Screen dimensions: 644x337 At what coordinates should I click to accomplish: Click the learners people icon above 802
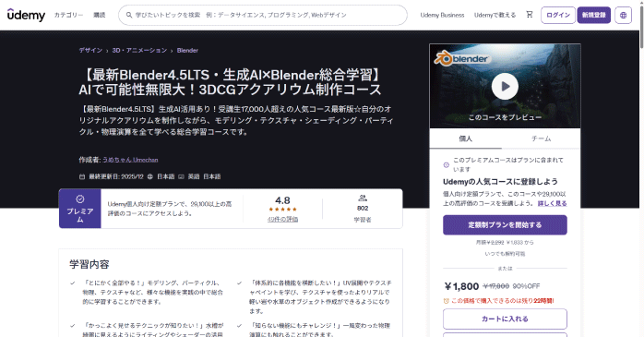coord(363,199)
